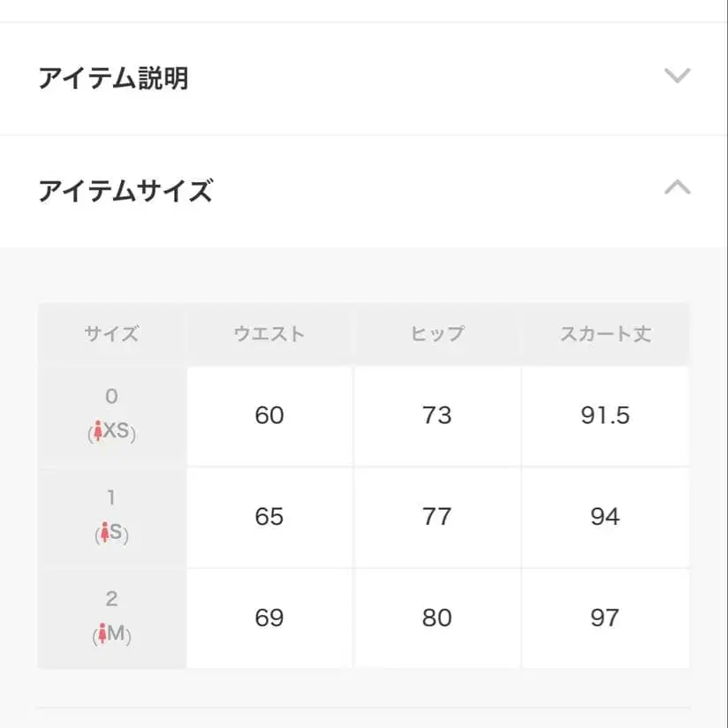Click the red figure icon beside XS

coord(97,433)
